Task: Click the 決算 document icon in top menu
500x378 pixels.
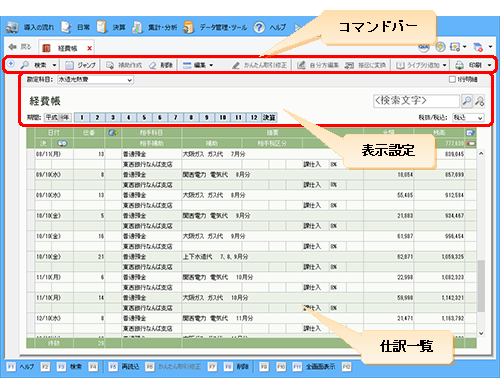Action: [102, 27]
